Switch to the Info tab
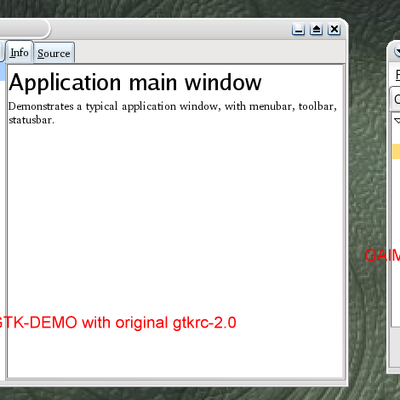Screen dimensions: 400x400 (19, 52)
